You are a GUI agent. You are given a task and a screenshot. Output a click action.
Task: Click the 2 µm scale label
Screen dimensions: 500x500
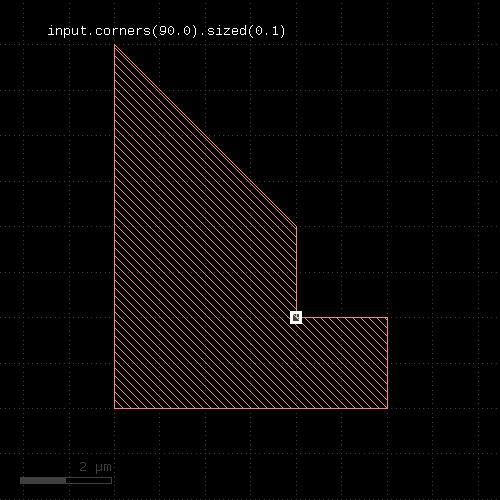tap(95, 467)
